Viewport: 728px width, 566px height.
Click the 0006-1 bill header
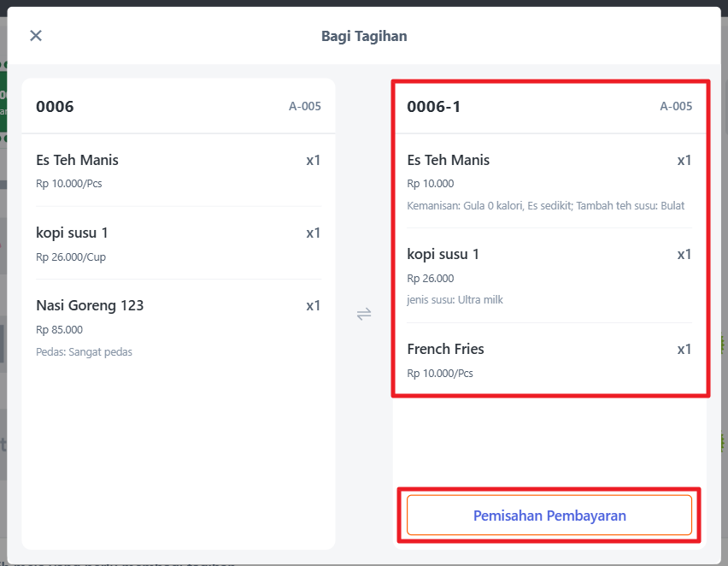433,107
